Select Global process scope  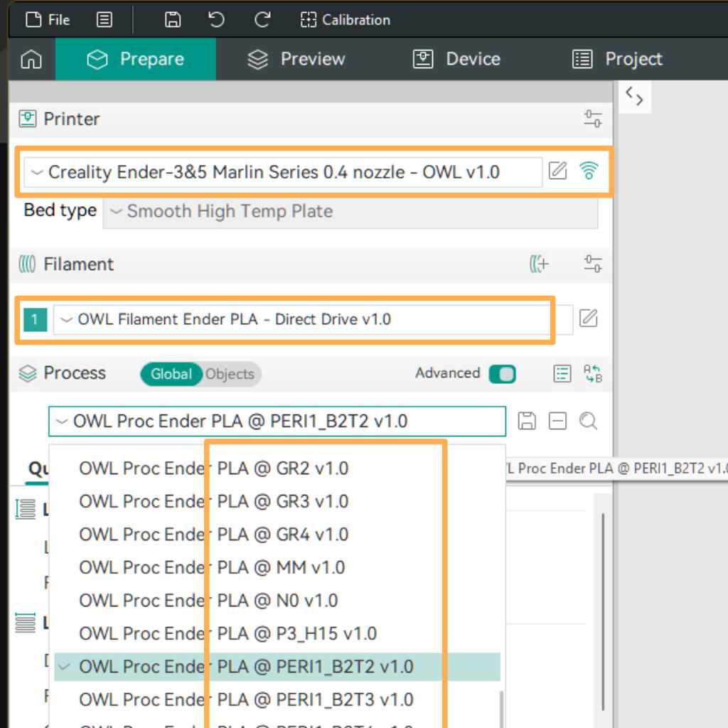tap(171, 374)
